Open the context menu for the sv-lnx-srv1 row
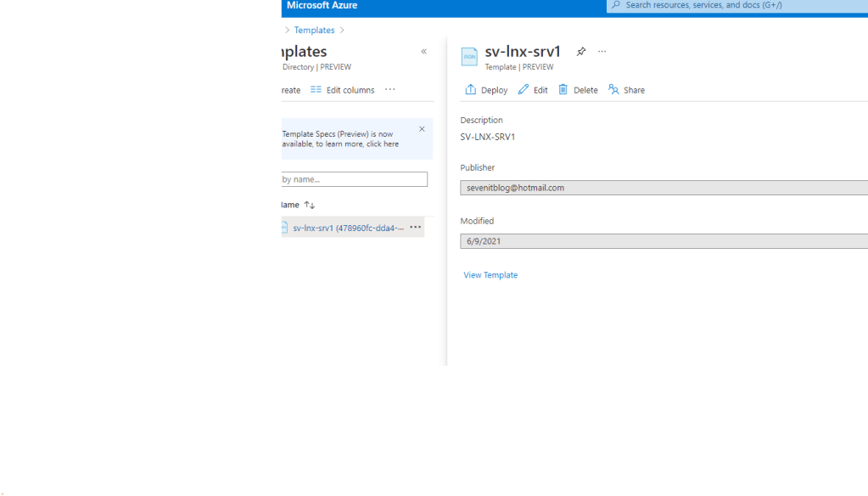The height and width of the screenshot is (496, 868). 415,228
